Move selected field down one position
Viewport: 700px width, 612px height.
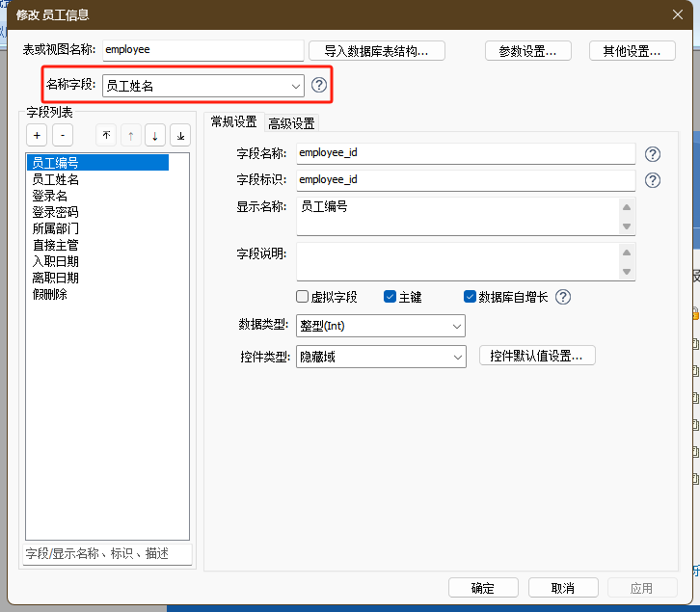click(155, 136)
